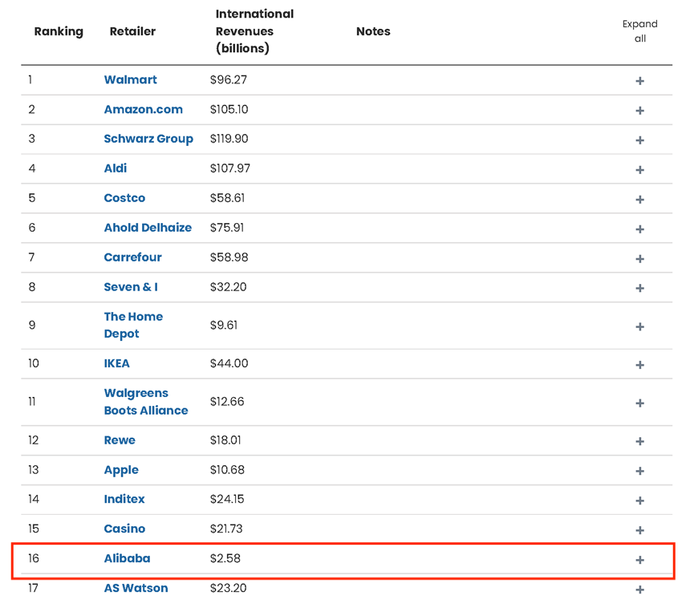Follow the Casino link
This screenshot has width=694, height=616.
pos(124,529)
